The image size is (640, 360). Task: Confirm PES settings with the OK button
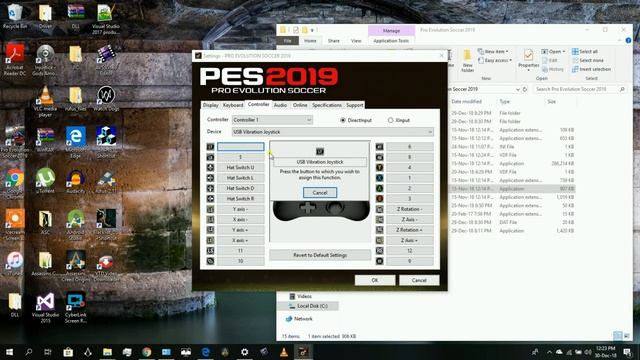(x=375, y=280)
